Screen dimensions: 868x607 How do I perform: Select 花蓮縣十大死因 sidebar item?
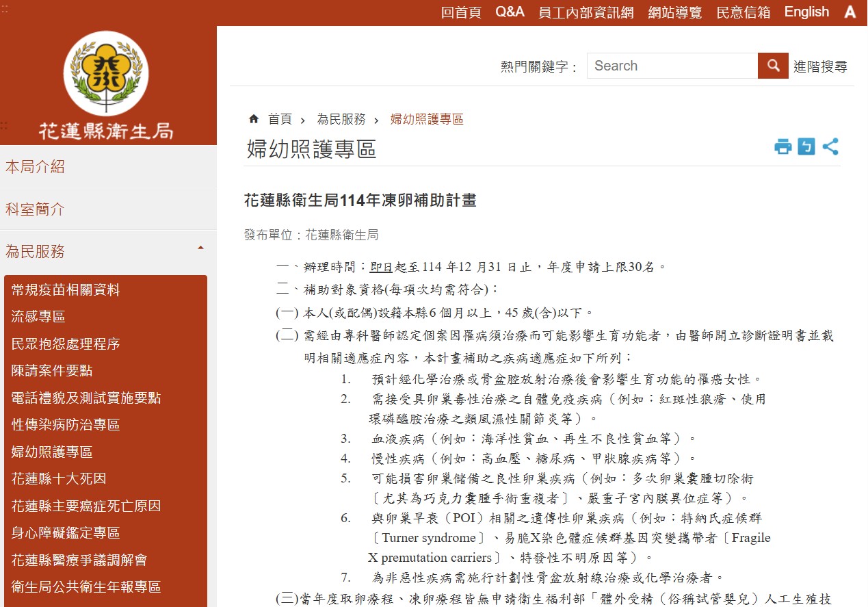point(59,479)
